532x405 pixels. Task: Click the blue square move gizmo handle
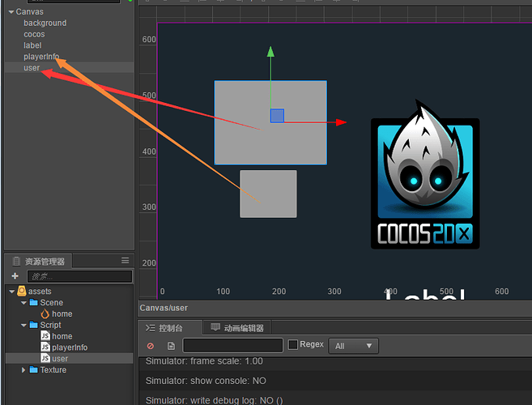pyautogui.click(x=277, y=116)
